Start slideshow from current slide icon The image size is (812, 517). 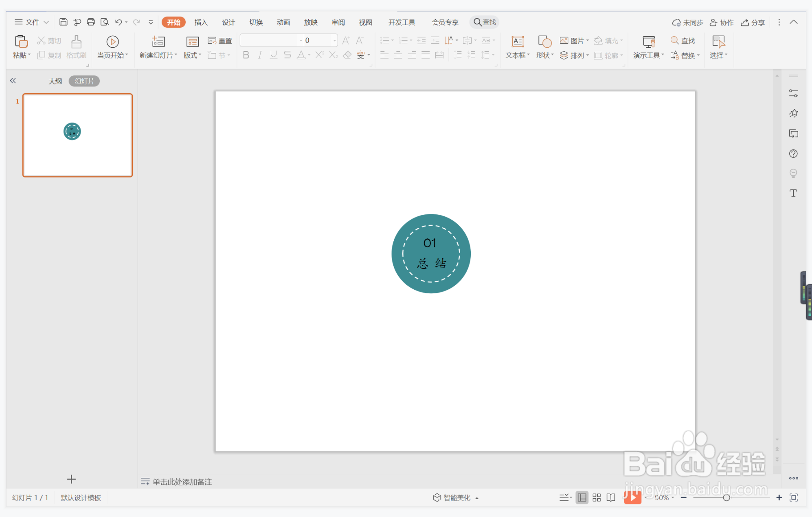[x=112, y=42]
